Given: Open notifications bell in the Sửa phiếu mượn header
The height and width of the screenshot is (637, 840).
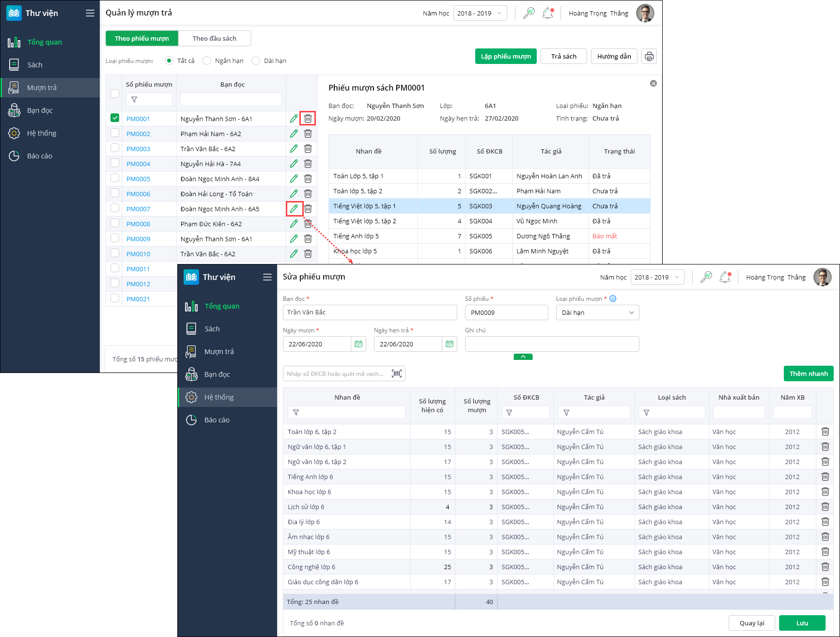Looking at the screenshot, I should click(x=725, y=277).
